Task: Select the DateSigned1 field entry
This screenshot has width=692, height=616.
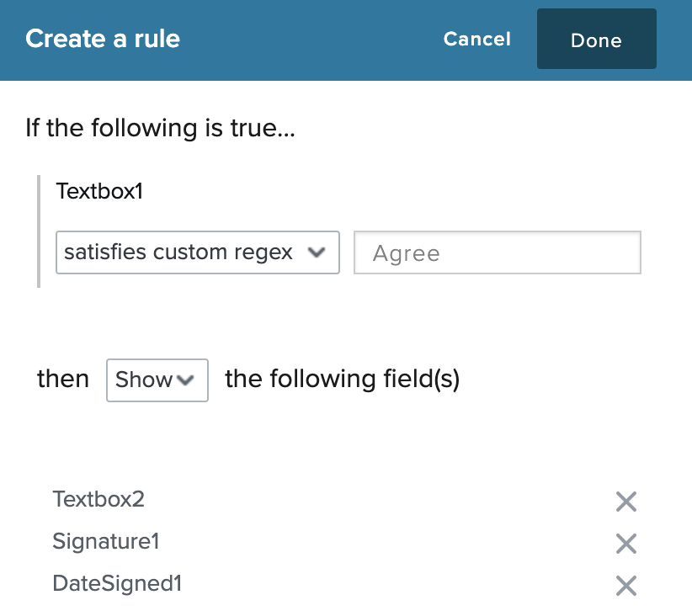Action: click(x=117, y=583)
